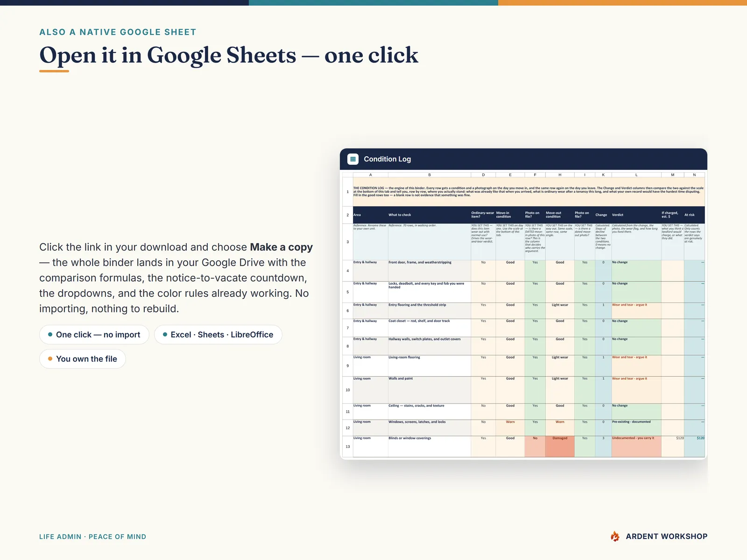Click the red "No" photo cell in row 13

pyautogui.click(x=535, y=447)
